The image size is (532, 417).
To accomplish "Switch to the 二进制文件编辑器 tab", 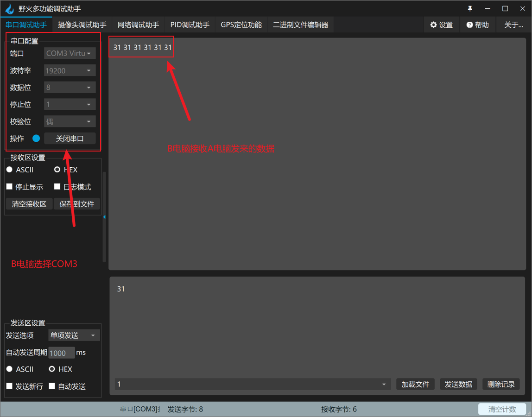I will point(301,25).
